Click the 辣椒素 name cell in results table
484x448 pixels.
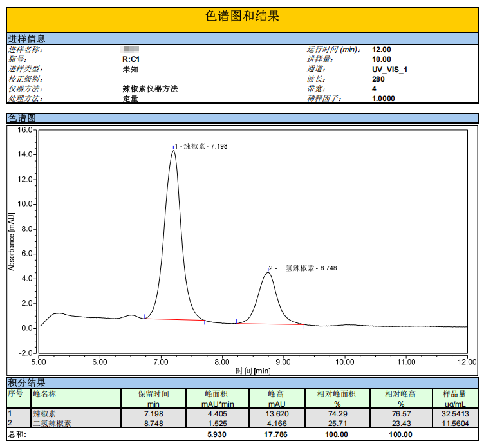45,413
